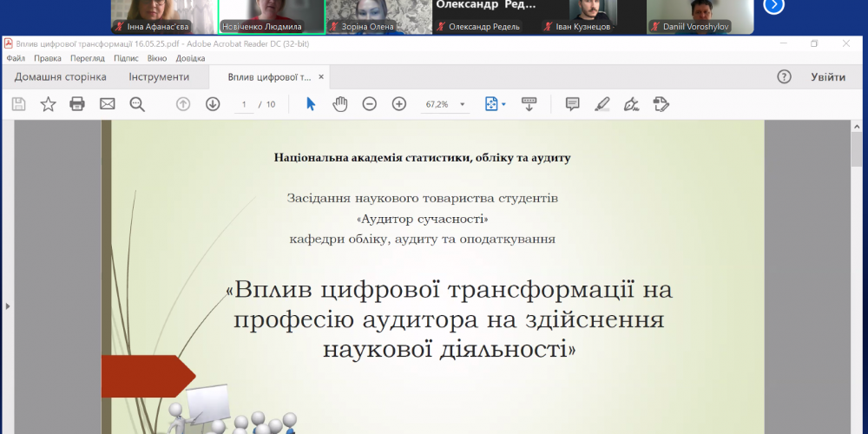Switch to the Інструменти tab
868x434 pixels.
[159, 77]
